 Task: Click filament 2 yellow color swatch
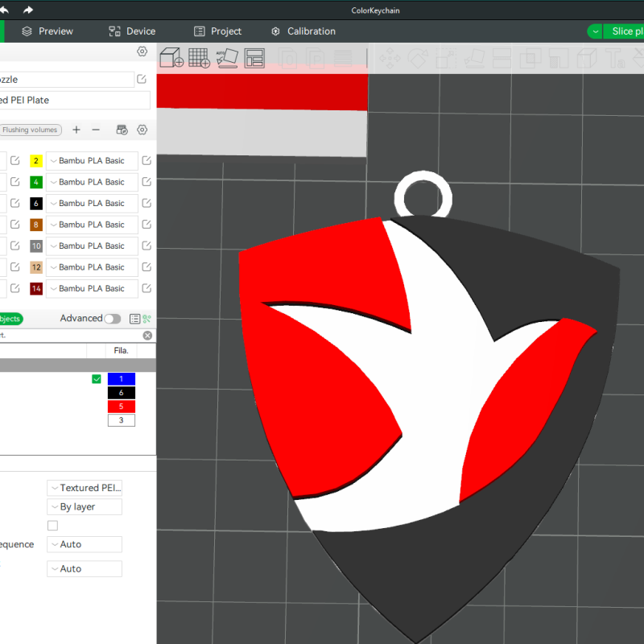click(x=36, y=160)
